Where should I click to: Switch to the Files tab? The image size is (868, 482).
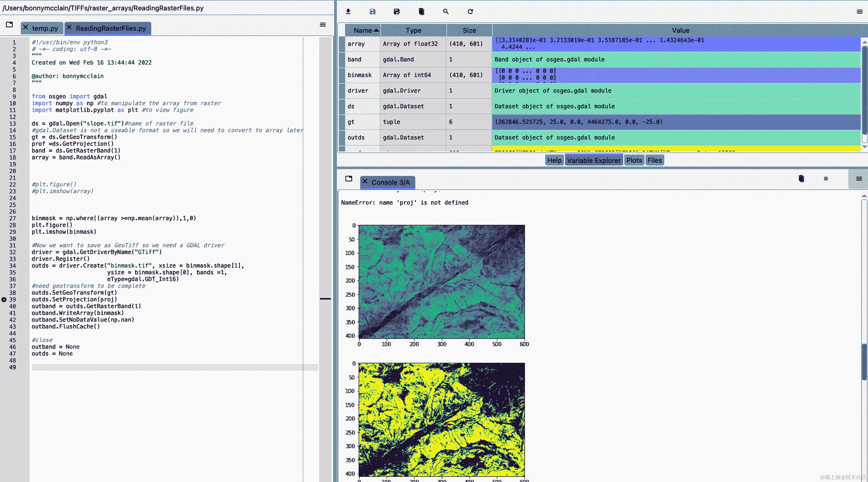coord(654,160)
